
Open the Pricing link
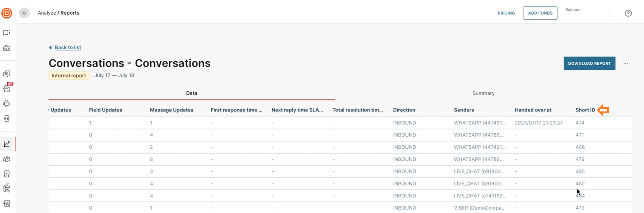pos(506,13)
